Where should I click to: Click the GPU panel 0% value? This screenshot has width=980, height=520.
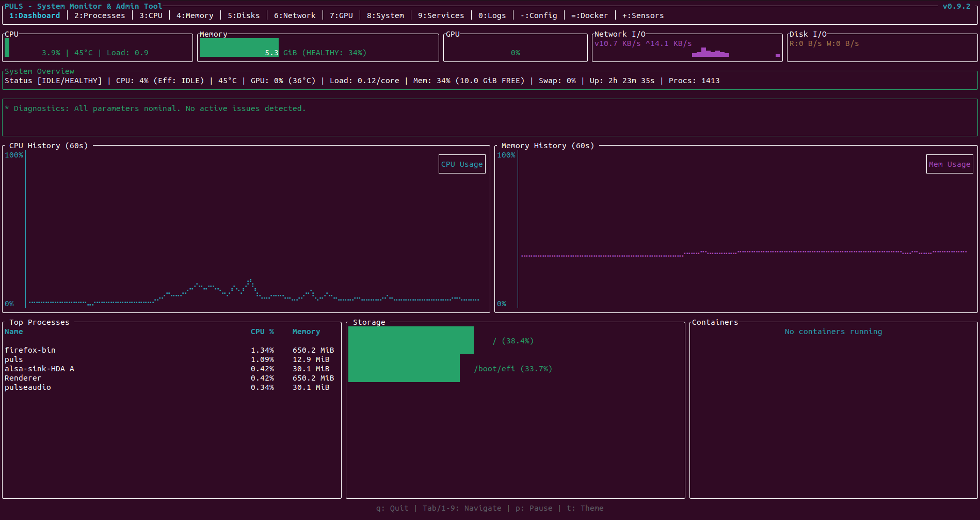tap(516, 53)
